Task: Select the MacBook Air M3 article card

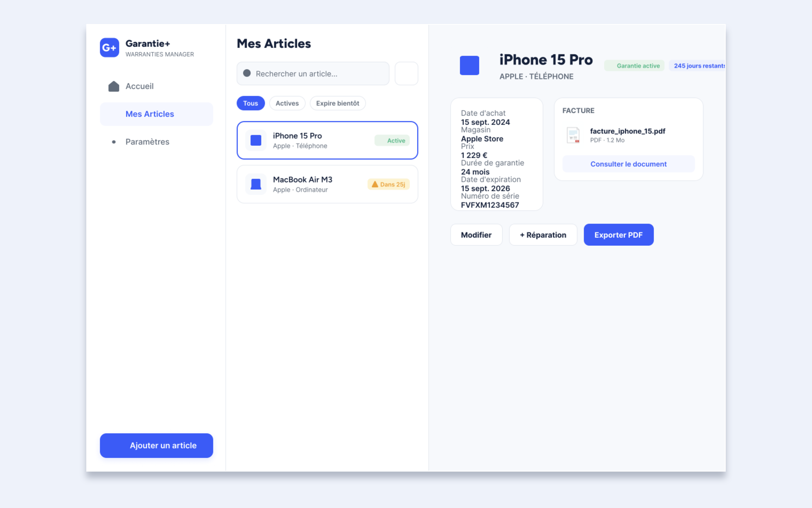Action: [x=327, y=184]
